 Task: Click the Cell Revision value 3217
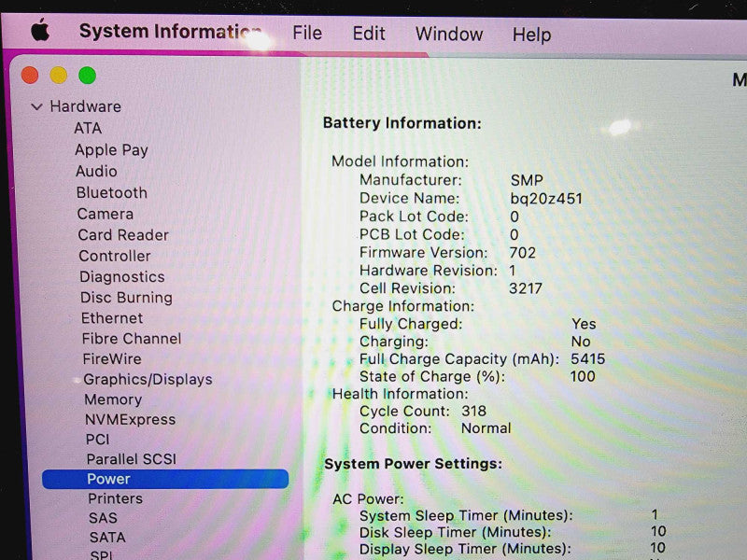pos(526,288)
